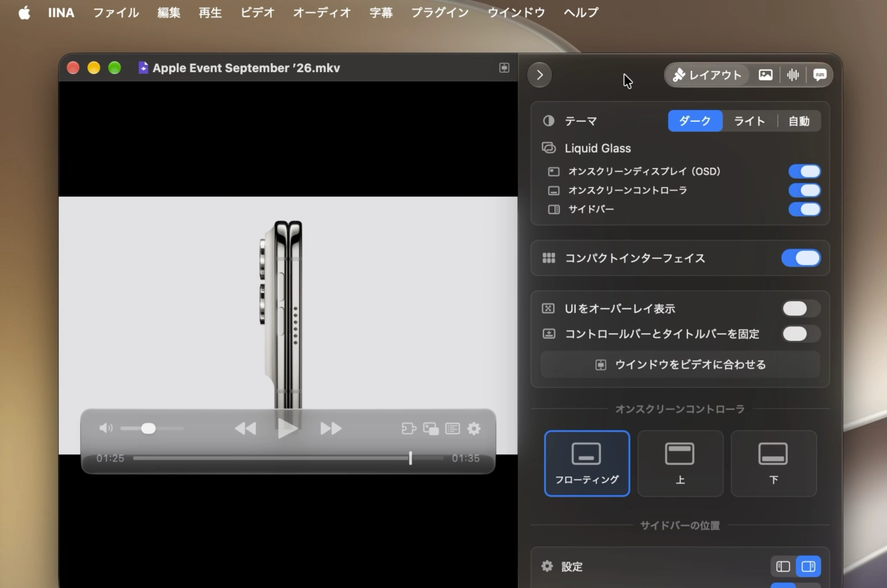Click the 01:25 elapsed time label
The width and height of the screenshot is (887, 588).
click(110, 458)
